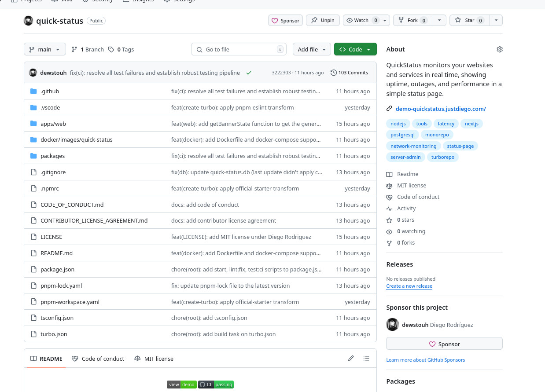This screenshot has width=545, height=392.
Task: Open tsconfig.json file
Action: coord(57,318)
